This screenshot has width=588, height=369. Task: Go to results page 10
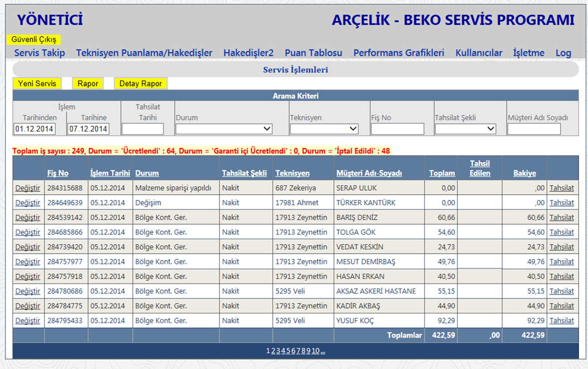tap(315, 351)
